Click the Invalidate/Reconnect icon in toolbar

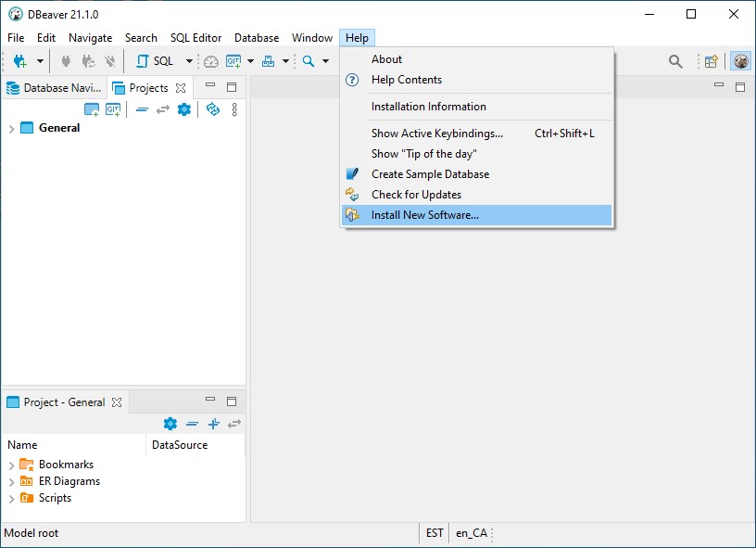88,61
